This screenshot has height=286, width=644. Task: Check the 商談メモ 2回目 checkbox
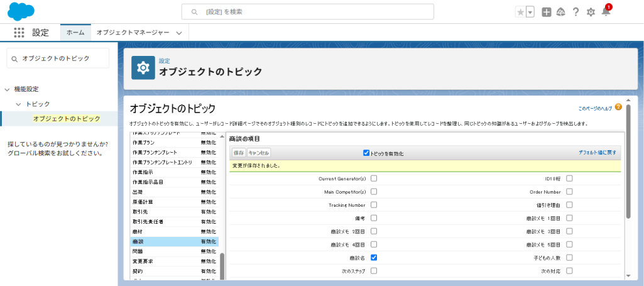[374, 231]
